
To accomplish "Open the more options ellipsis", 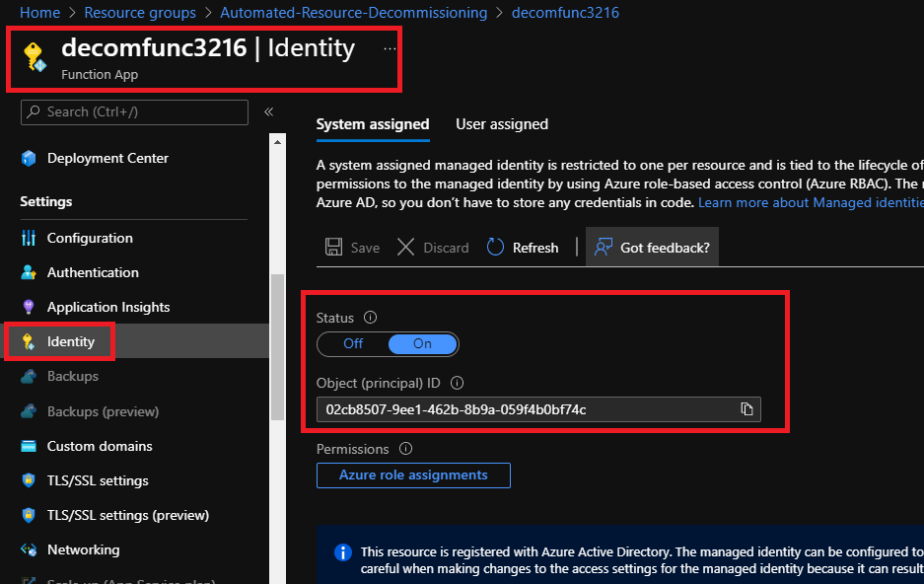I will click(390, 49).
